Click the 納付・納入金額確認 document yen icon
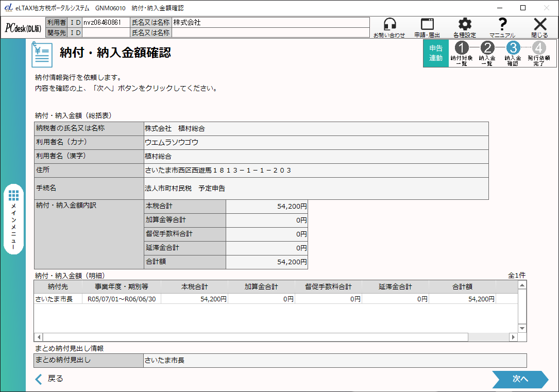This screenshot has height=392, width=559. [x=42, y=55]
